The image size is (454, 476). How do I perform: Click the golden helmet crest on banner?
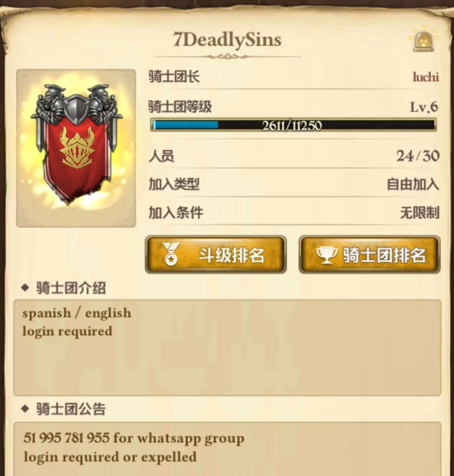(77, 148)
